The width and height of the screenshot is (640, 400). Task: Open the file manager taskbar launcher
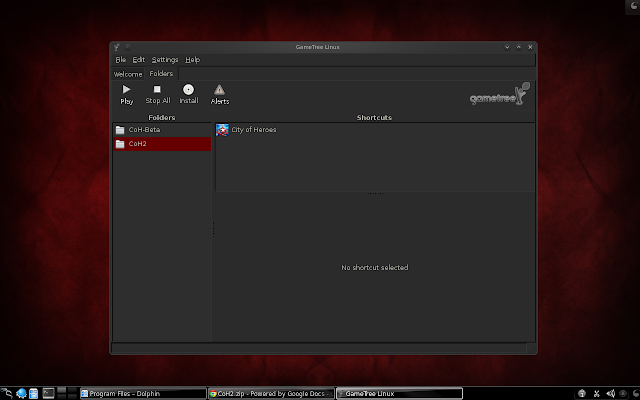[x=33, y=393]
